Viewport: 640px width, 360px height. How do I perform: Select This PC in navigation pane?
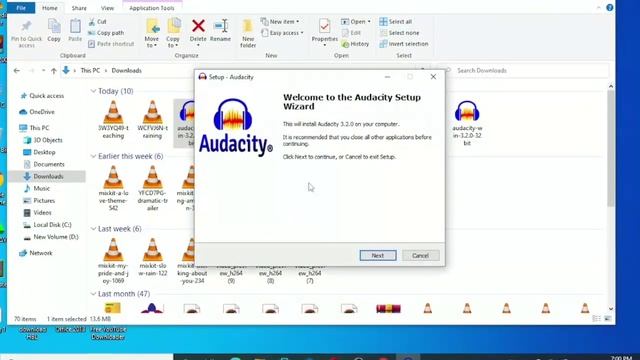click(x=39, y=128)
